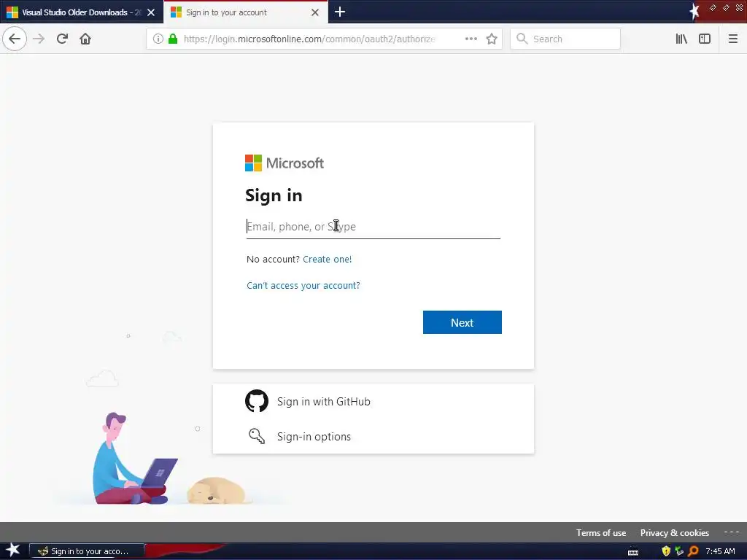Open Sign-in options

pyautogui.click(x=373, y=436)
